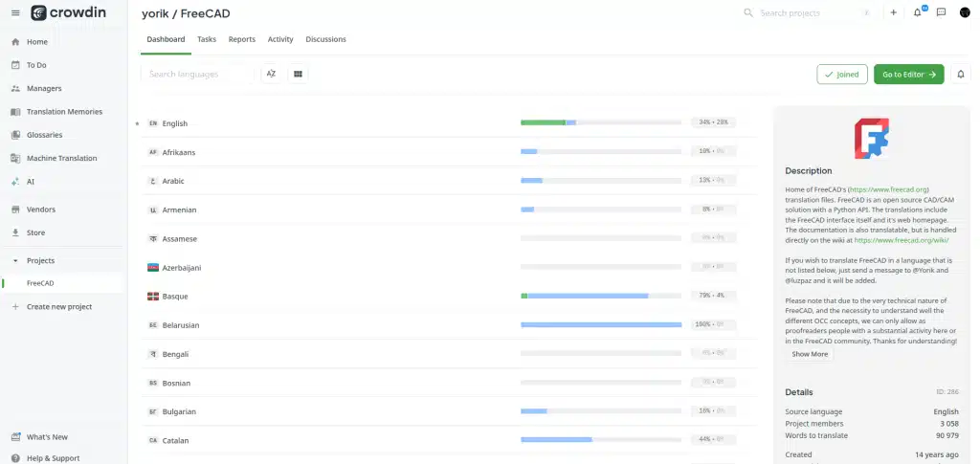Open the Arabic language row
980x464 pixels.
click(x=449, y=181)
